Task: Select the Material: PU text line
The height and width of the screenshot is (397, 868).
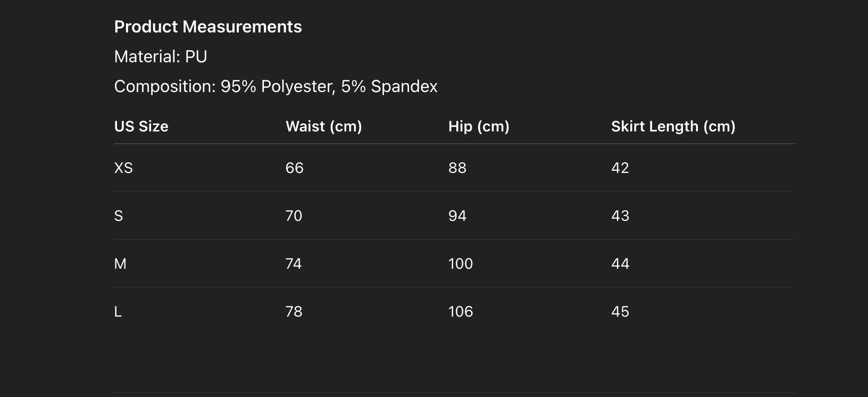Action: tap(161, 56)
